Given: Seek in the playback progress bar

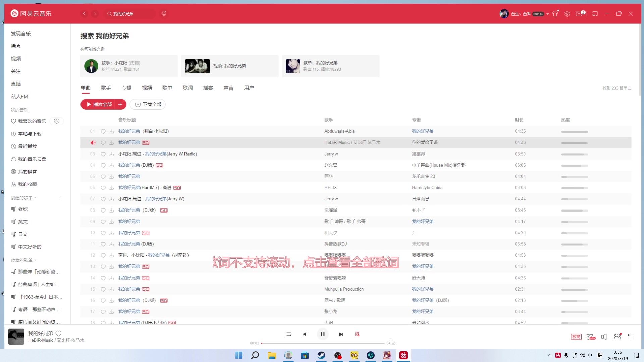Looking at the screenshot, I should click(x=323, y=343).
